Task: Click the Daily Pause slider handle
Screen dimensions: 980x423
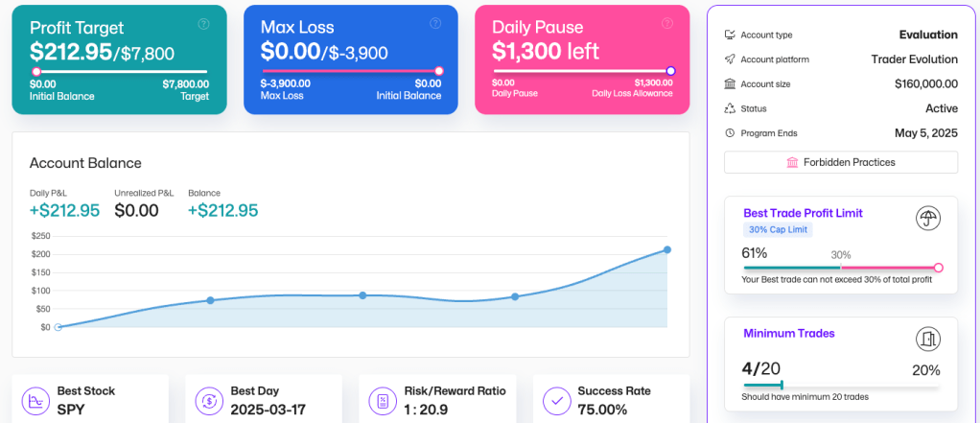Action: [x=670, y=71]
